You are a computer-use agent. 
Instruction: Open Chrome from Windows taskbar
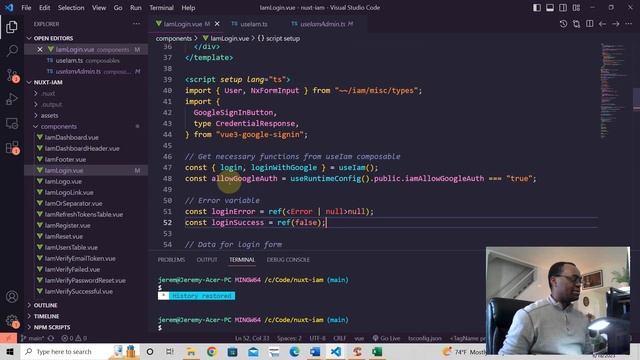click(x=211, y=351)
